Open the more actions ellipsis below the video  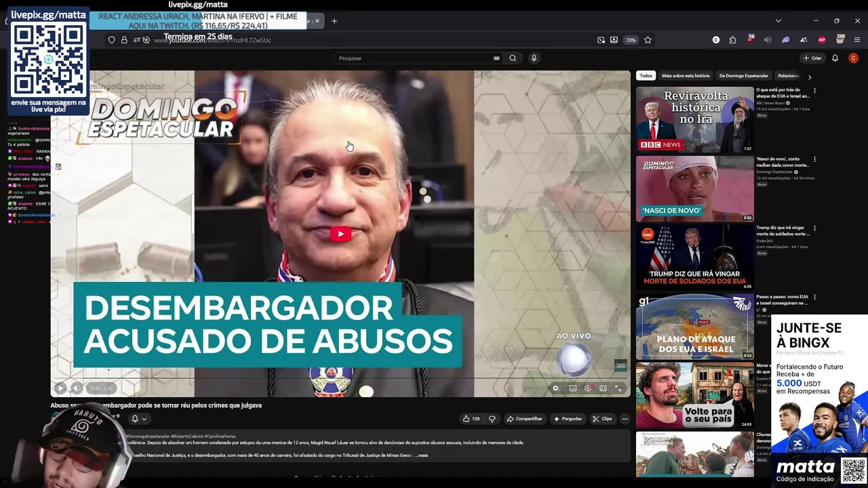625,419
